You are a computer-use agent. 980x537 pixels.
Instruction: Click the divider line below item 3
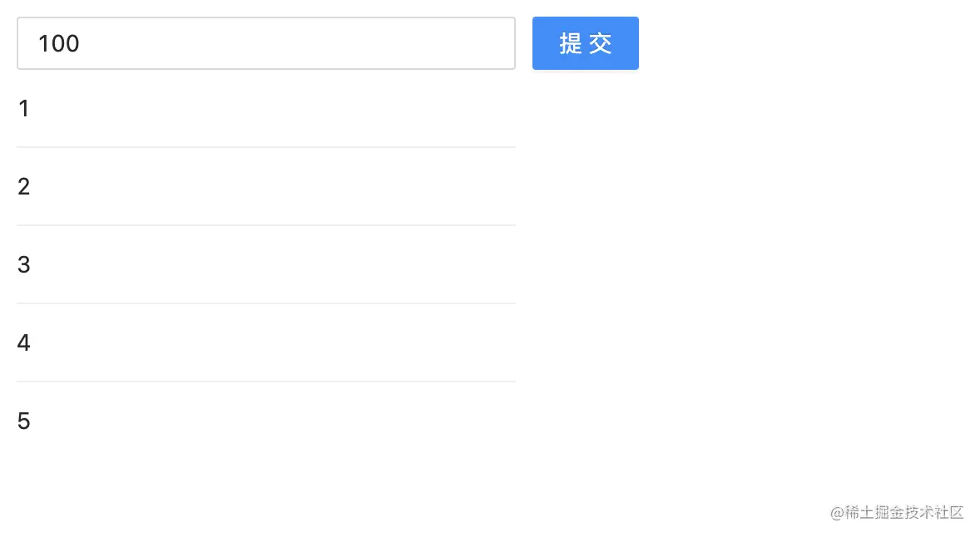tap(266, 303)
